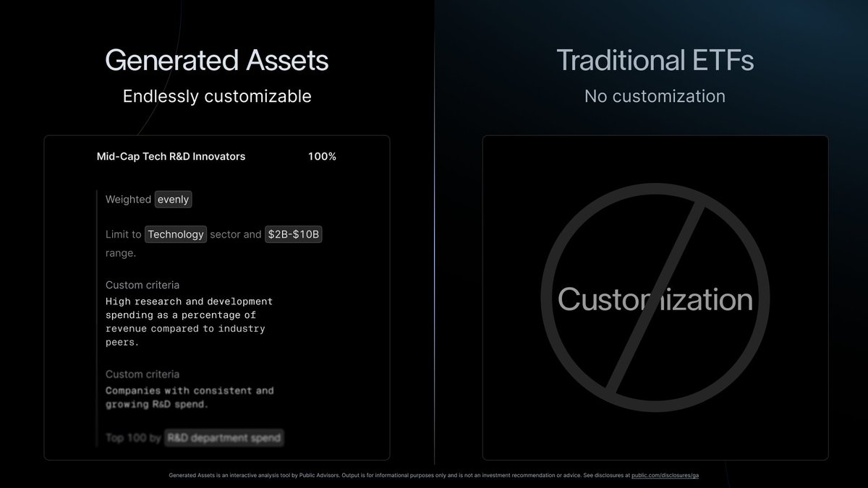Click the first 'Custom criteria' label
The width and height of the screenshot is (868, 488).
142,285
